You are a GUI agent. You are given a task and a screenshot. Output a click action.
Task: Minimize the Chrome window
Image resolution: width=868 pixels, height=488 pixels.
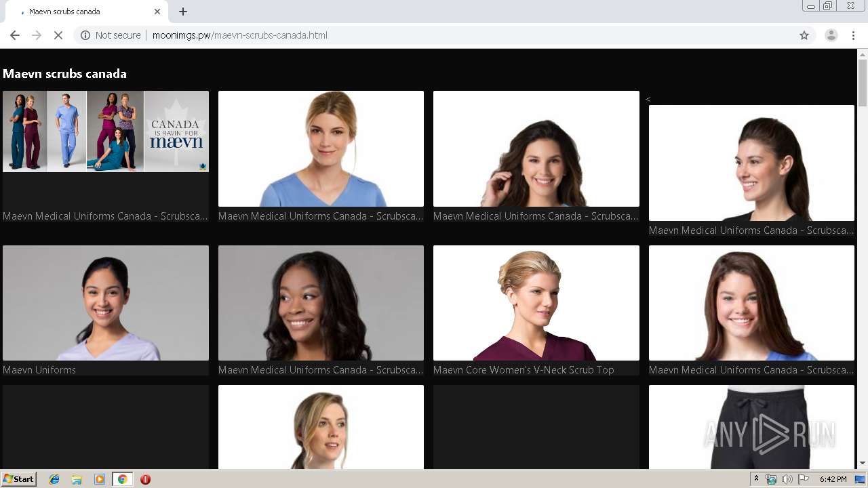click(x=810, y=6)
